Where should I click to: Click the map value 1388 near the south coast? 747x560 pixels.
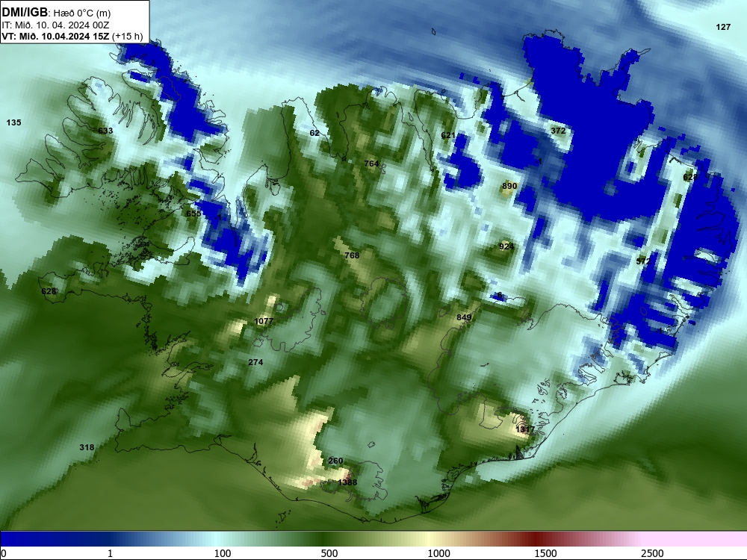click(347, 482)
